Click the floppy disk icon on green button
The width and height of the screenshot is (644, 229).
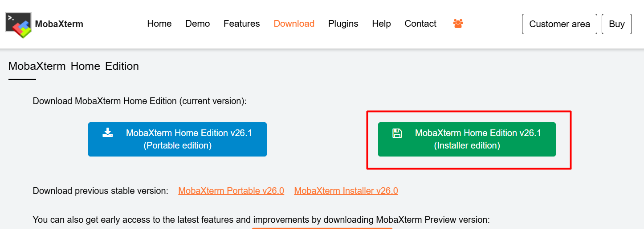(397, 133)
